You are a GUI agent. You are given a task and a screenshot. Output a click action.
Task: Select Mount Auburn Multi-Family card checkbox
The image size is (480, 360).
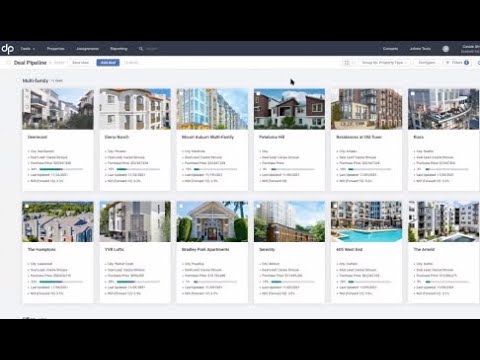(181, 94)
